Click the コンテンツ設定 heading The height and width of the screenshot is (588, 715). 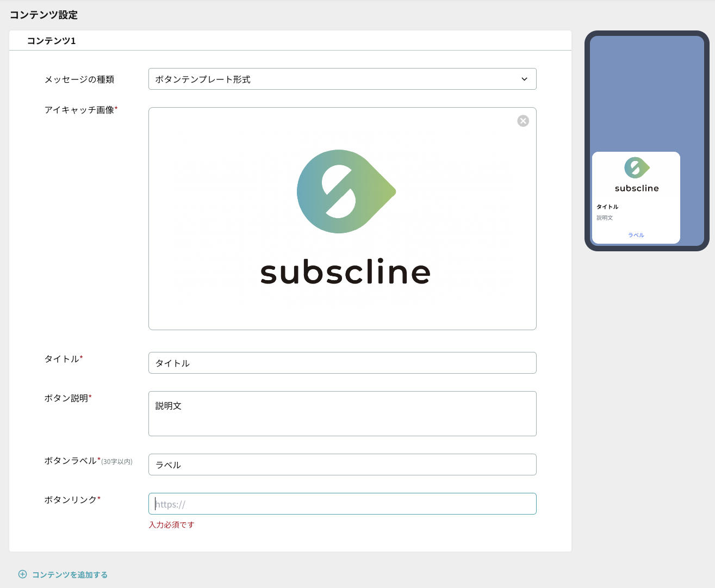coord(44,15)
